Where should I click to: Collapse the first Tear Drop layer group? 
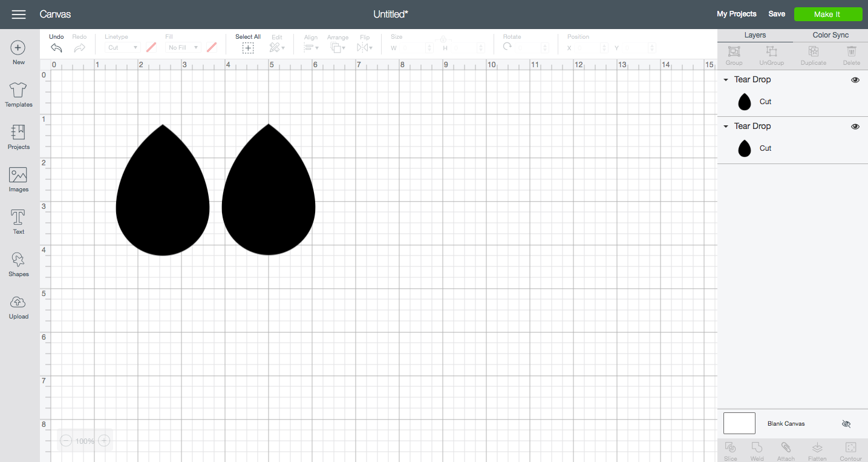click(x=726, y=80)
